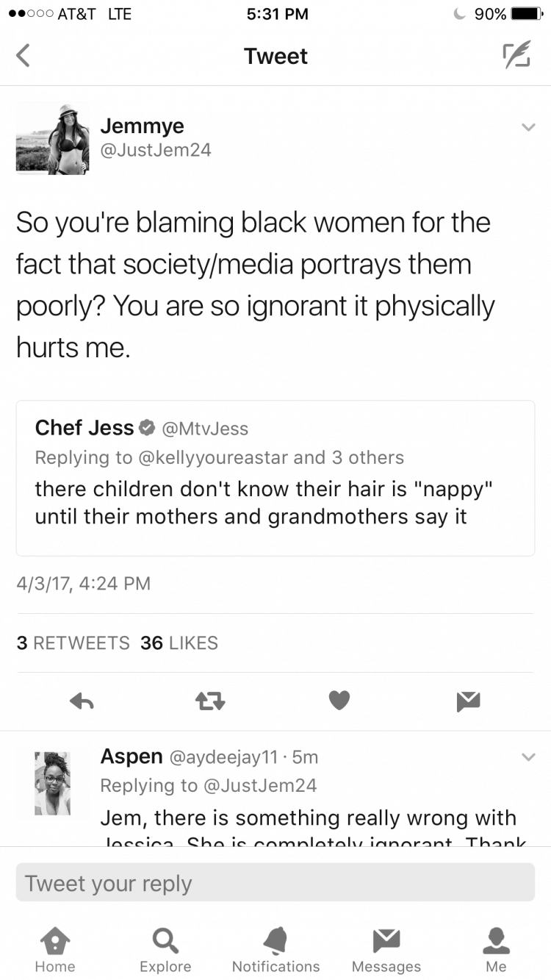Viewport: 551px width, 980px height.
Task: Open the @JustJem24 handle under Jemmye
Action: point(156,150)
